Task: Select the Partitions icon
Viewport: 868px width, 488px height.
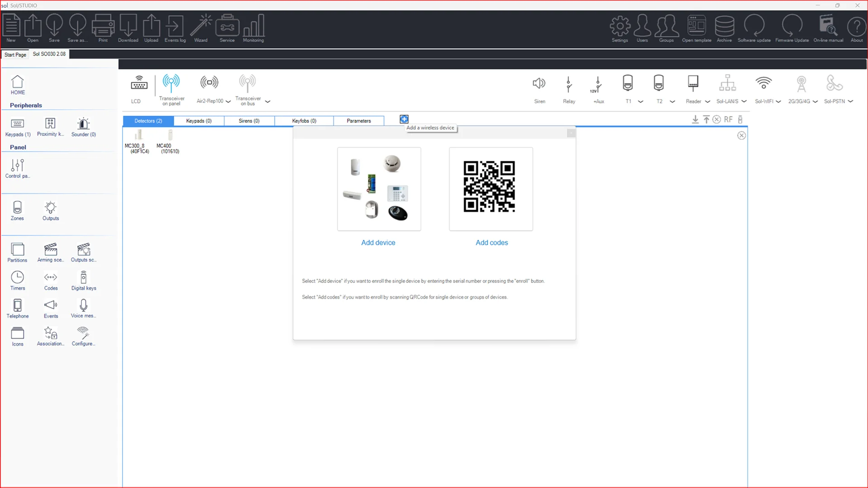Action: pyautogui.click(x=17, y=251)
